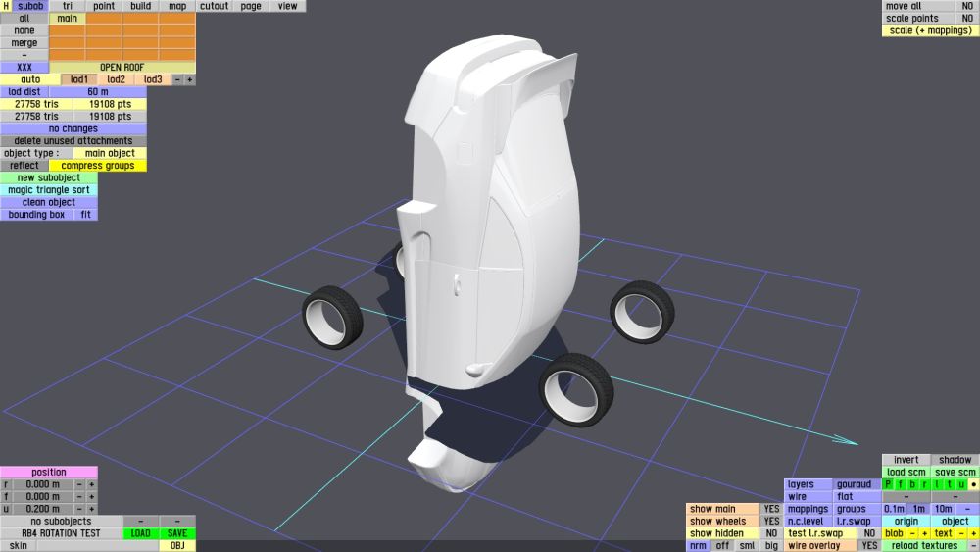Switch to the build mode
The height and width of the screenshot is (552, 980).
tap(140, 6)
